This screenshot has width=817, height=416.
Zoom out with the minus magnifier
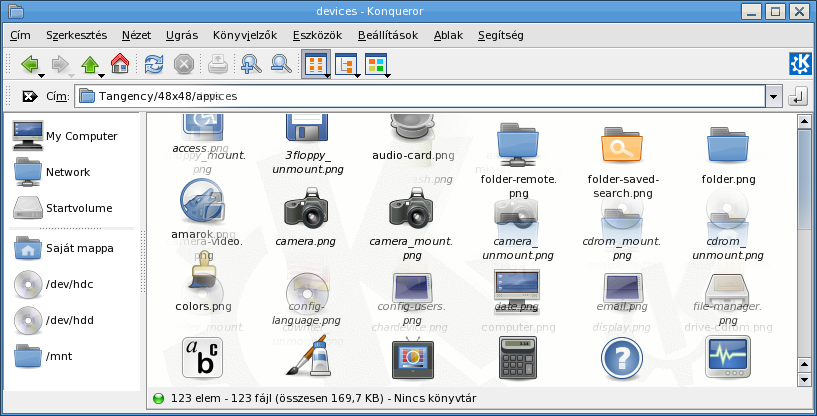pos(281,64)
